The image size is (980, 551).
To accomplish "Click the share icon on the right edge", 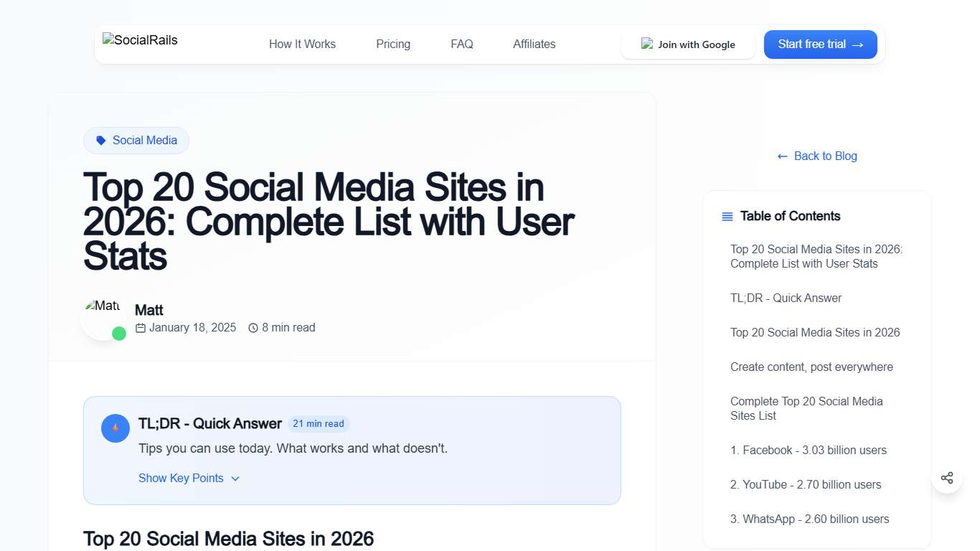I will tap(947, 478).
